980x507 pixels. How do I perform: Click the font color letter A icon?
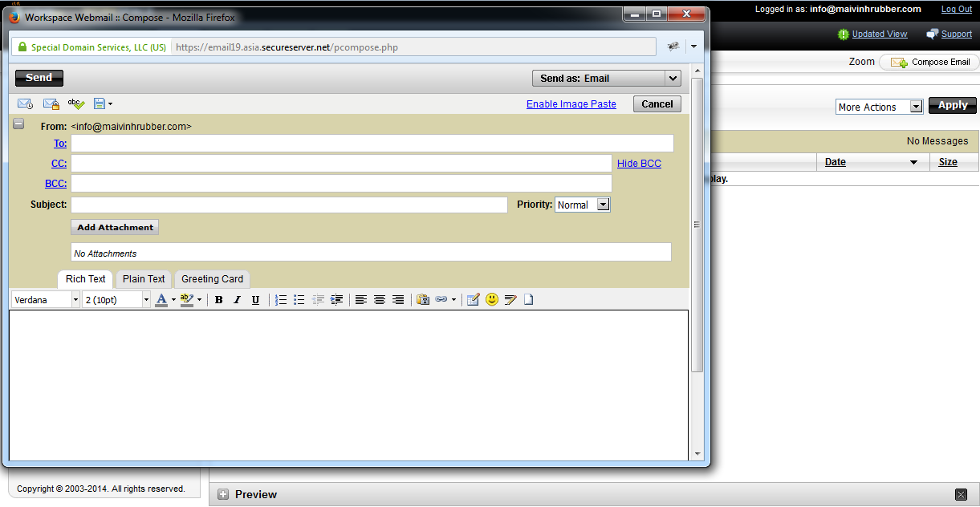click(x=161, y=300)
